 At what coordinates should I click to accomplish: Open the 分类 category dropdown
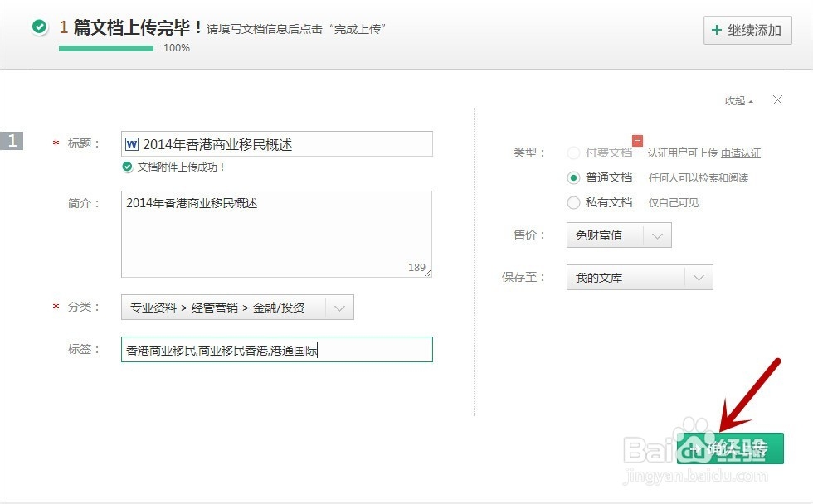click(x=339, y=308)
